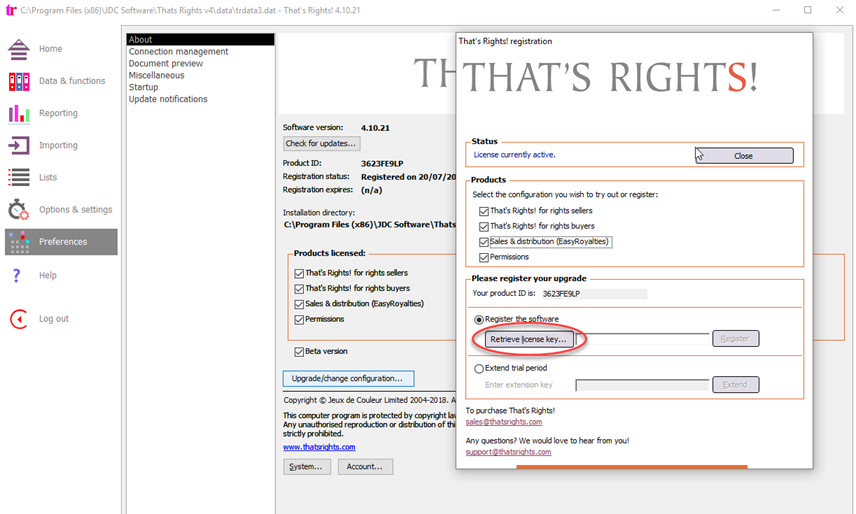
Task: Toggle rights sellers checkbox under Products licensed
Action: 299,273
